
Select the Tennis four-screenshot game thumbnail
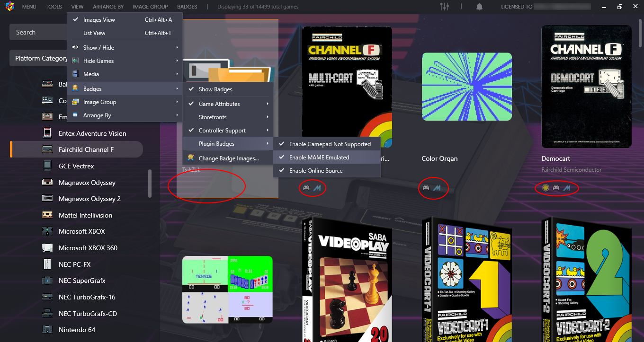227,289
